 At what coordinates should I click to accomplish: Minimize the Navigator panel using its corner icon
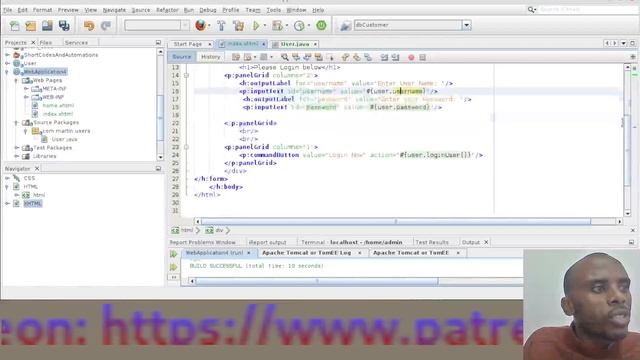[158, 169]
